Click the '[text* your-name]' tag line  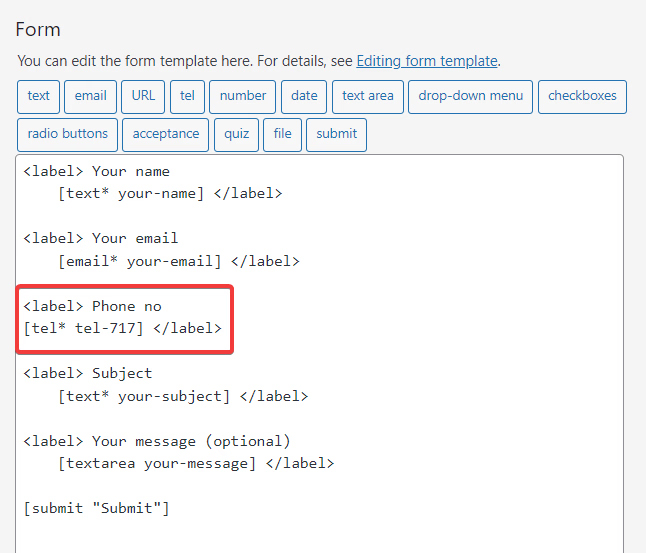click(131, 193)
